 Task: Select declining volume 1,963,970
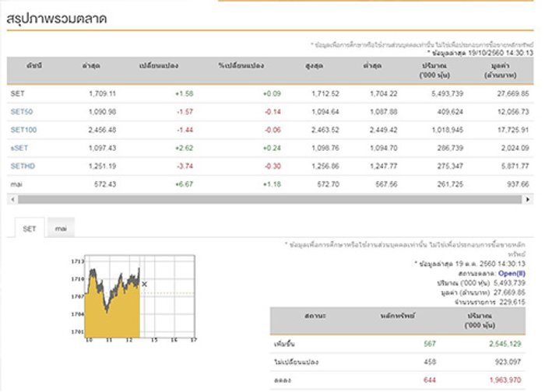[x=505, y=380]
